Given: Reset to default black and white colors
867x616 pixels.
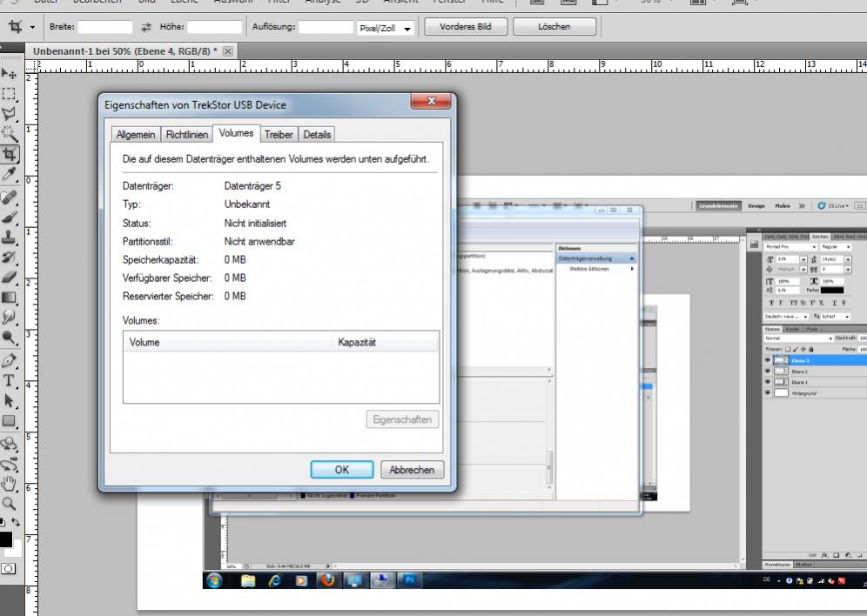Looking at the screenshot, I should [3, 521].
